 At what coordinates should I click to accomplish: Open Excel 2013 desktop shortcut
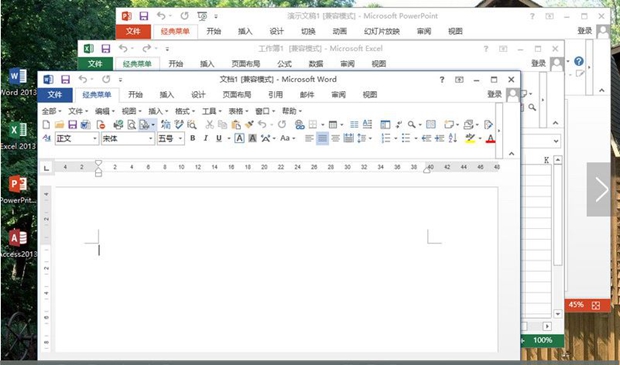(18, 136)
